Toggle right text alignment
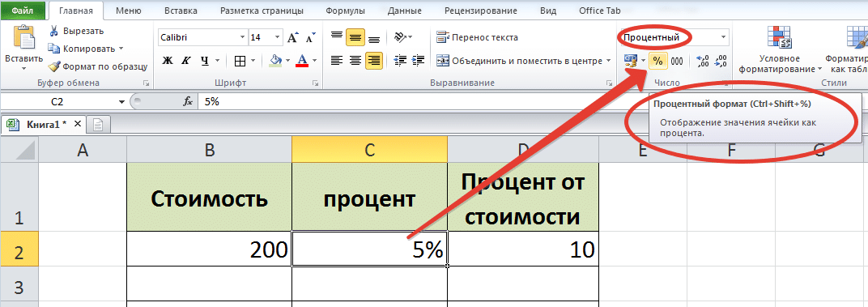Image resolution: width=868 pixels, height=307 pixels. [374, 61]
